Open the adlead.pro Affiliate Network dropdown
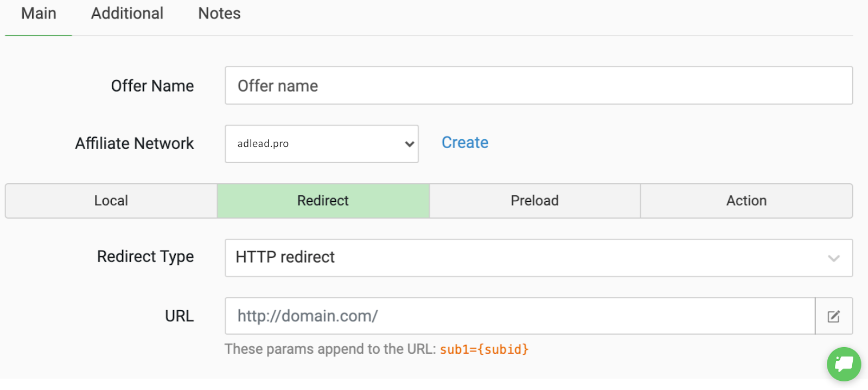 (x=322, y=144)
